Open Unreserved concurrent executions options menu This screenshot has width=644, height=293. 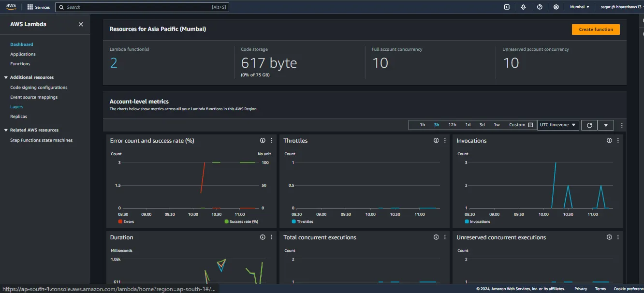[618, 237]
